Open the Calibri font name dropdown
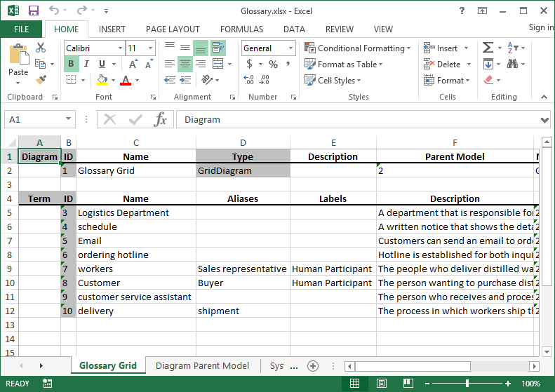 pos(121,48)
